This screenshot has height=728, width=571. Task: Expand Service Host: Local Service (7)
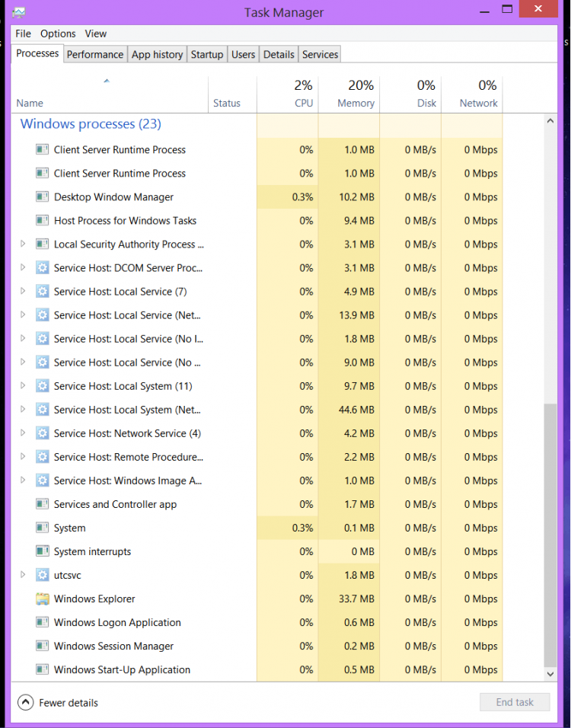click(x=22, y=291)
